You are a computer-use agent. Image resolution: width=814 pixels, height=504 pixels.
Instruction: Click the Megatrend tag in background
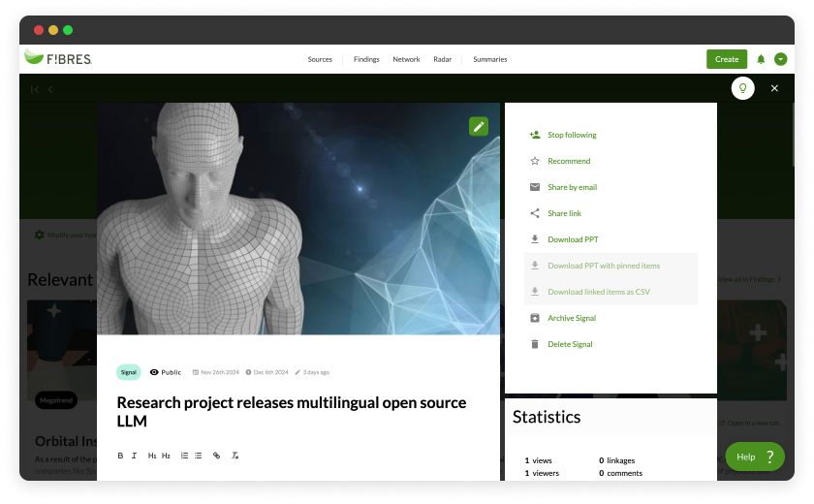(56, 400)
